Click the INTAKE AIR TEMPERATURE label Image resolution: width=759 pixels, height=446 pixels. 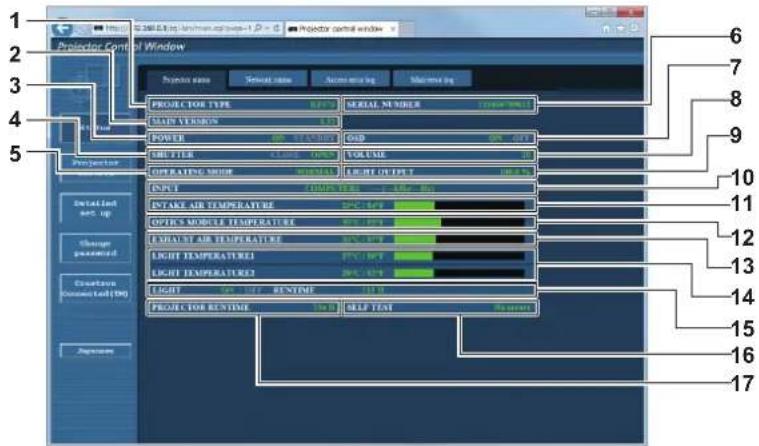tap(213, 205)
